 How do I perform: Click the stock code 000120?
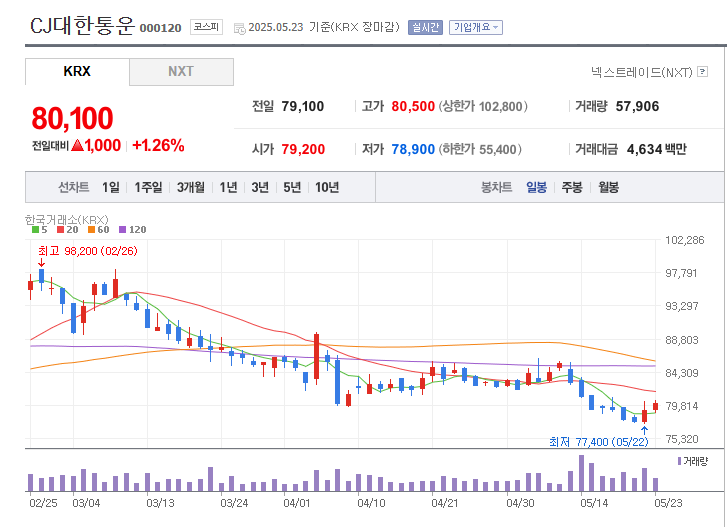160,28
